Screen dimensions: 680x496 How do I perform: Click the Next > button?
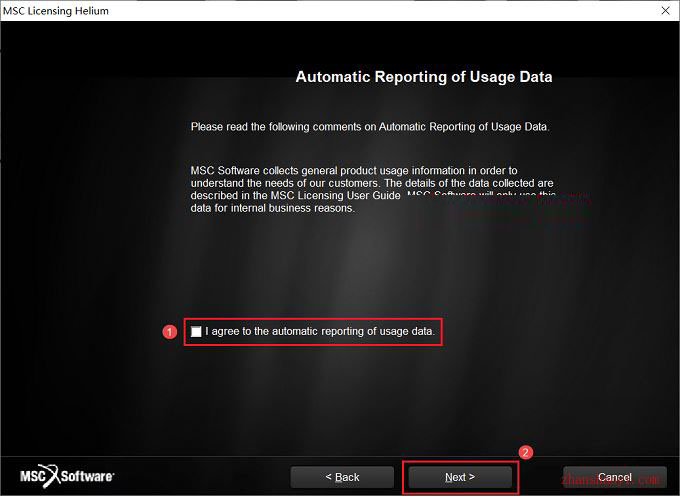460,477
